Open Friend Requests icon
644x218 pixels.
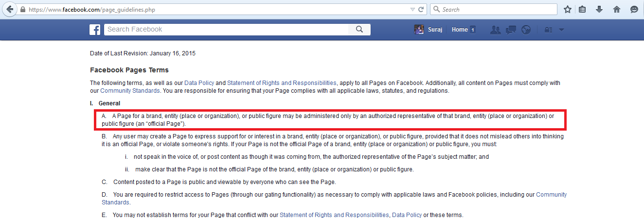point(495,30)
